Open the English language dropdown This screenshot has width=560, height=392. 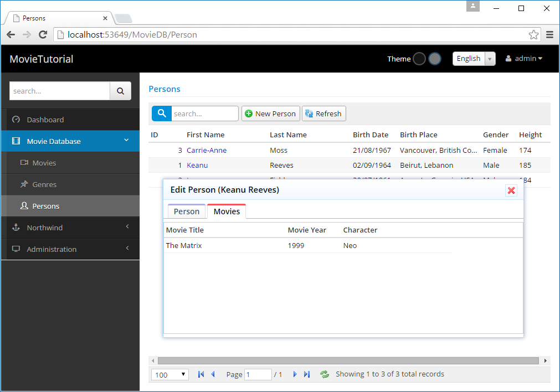pyautogui.click(x=474, y=59)
